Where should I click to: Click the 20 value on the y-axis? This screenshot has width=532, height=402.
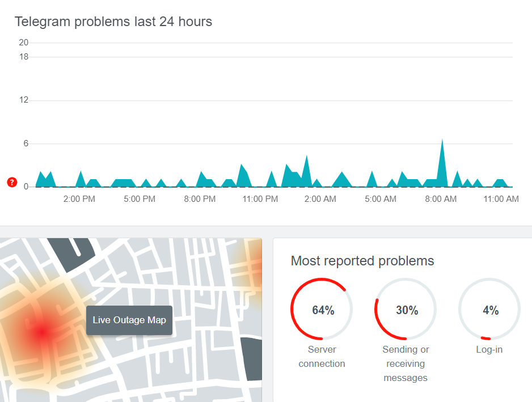pos(23,43)
